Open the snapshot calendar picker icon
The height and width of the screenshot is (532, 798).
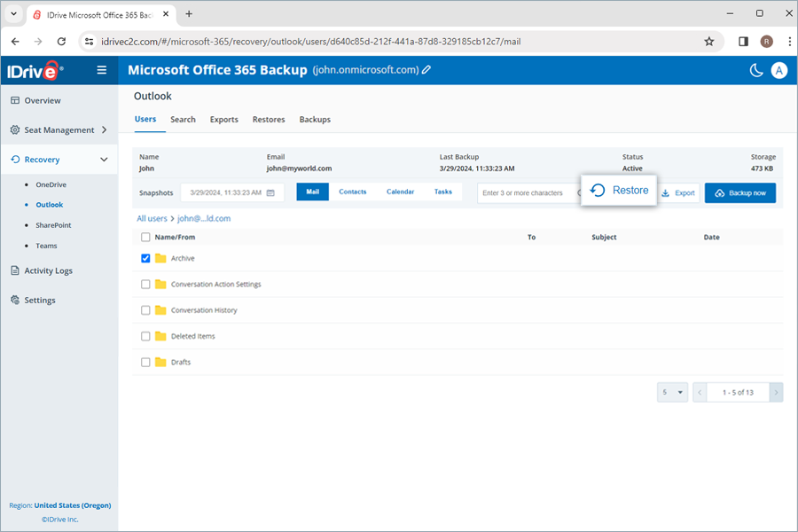click(270, 192)
